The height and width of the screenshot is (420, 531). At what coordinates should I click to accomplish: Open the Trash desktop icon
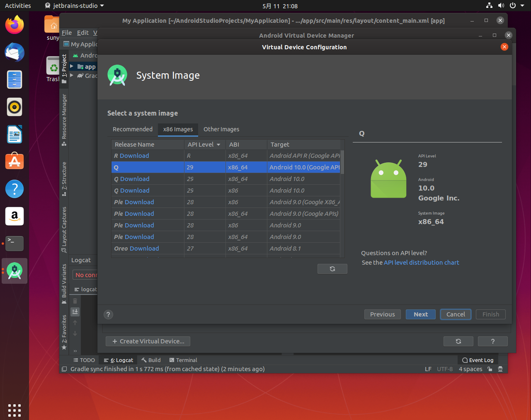(x=53, y=69)
